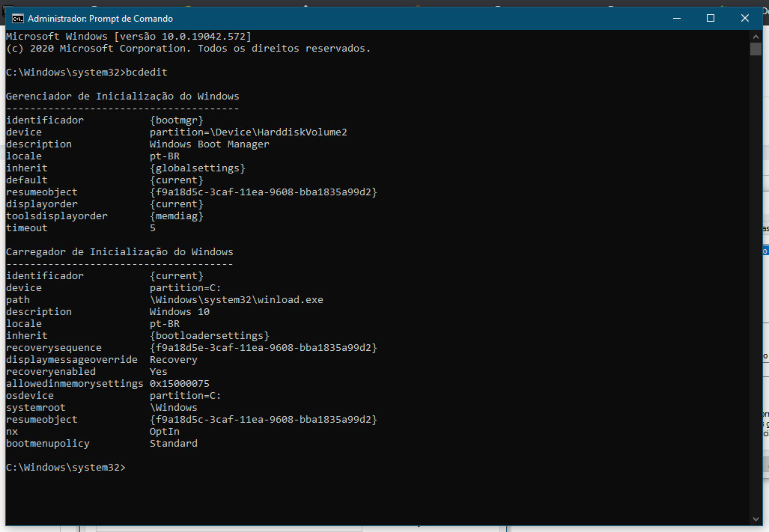Click the 'osdevice' label
The height and width of the screenshot is (532, 769).
tap(30, 396)
